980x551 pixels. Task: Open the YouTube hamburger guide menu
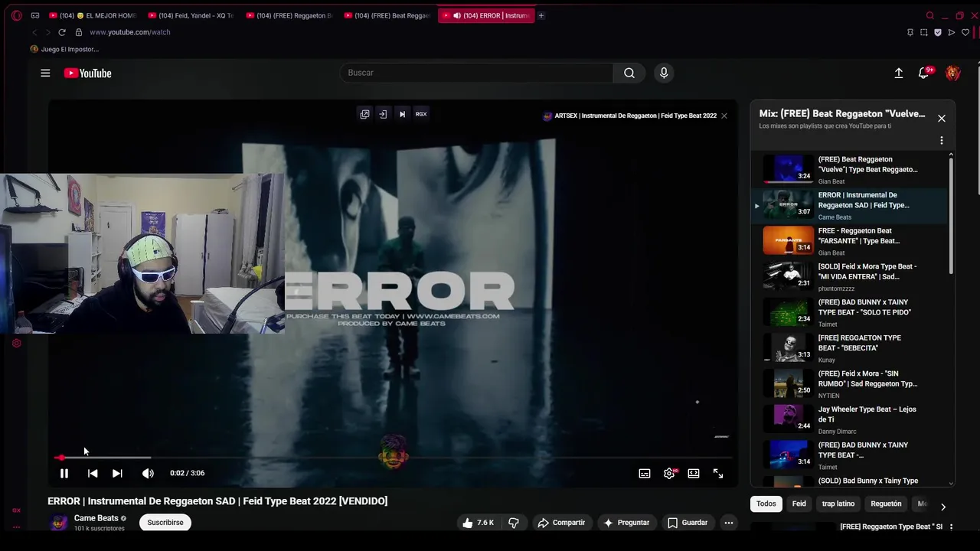[45, 73]
